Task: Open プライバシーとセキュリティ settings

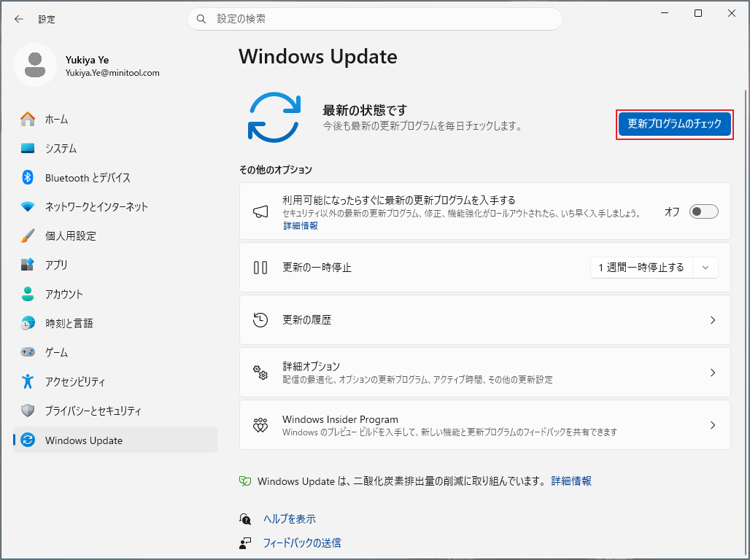Action: click(115, 411)
